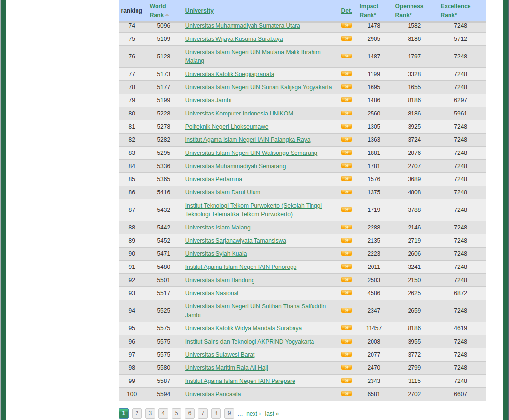Sort table by World Rank column
509x420 pixels.
click(x=157, y=11)
